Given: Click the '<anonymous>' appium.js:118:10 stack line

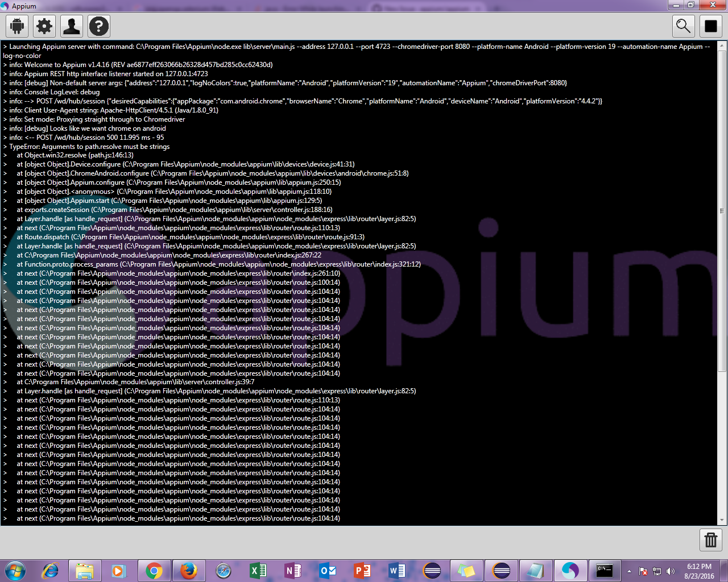Looking at the screenshot, I should pyautogui.click(x=167, y=192).
